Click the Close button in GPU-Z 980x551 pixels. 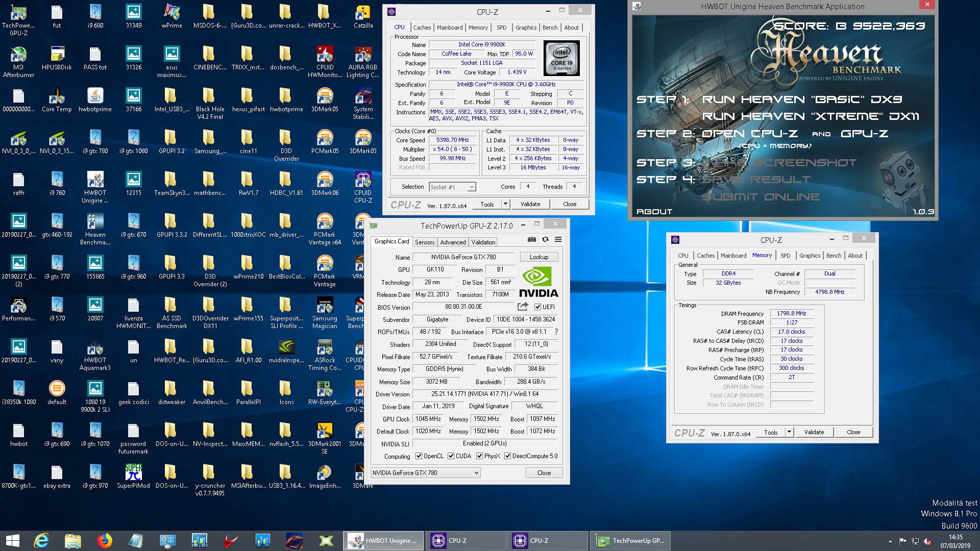point(544,473)
